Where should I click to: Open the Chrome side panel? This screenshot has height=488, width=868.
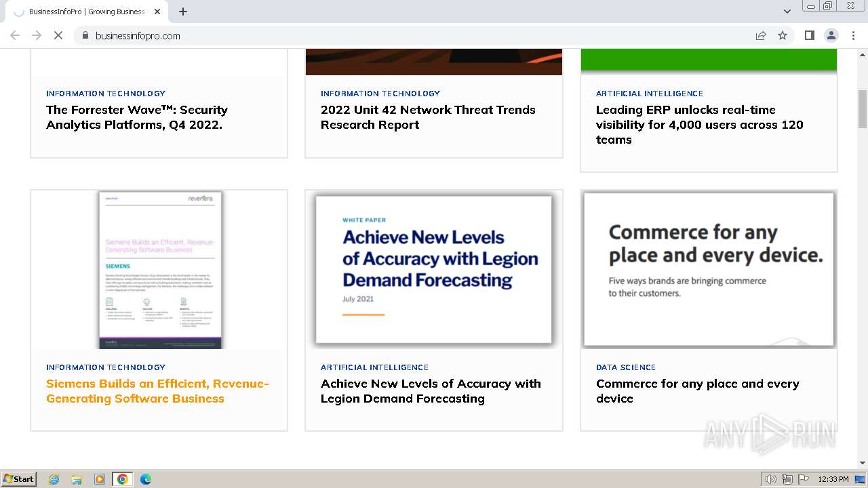click(x=809, y=35)
